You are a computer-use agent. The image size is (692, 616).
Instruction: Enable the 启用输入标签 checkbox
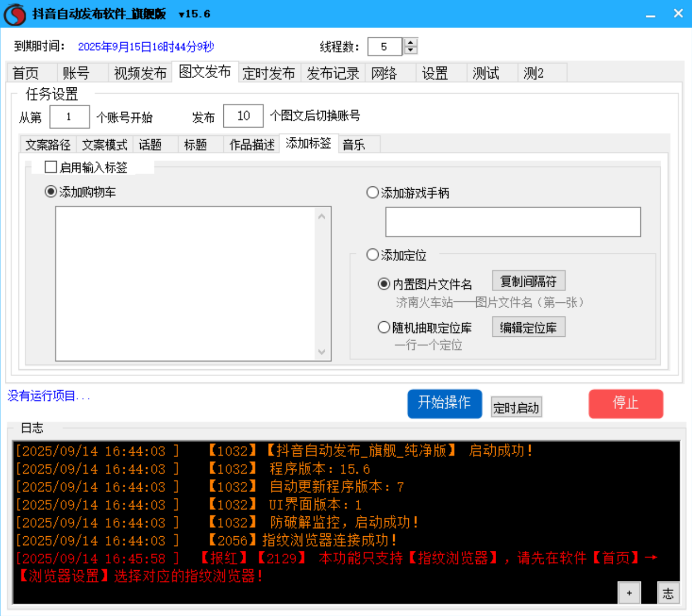pyautogui.click(x=49, y=167)
